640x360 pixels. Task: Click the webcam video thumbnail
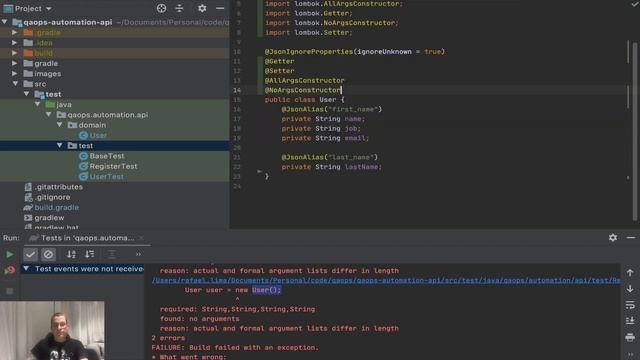(52, 331)
